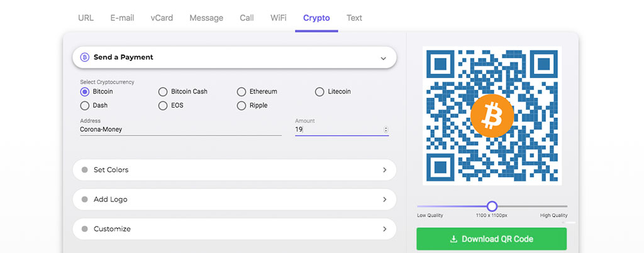The image size is (644, 253).
Task: Click the gray dot beside Customize
Action: (x=85, y=229)
